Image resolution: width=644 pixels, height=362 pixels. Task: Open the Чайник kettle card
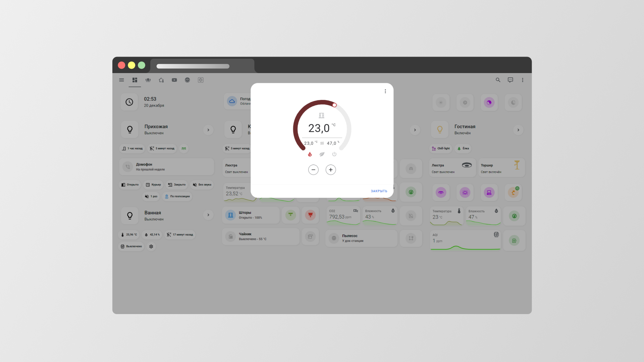point(261,237)
